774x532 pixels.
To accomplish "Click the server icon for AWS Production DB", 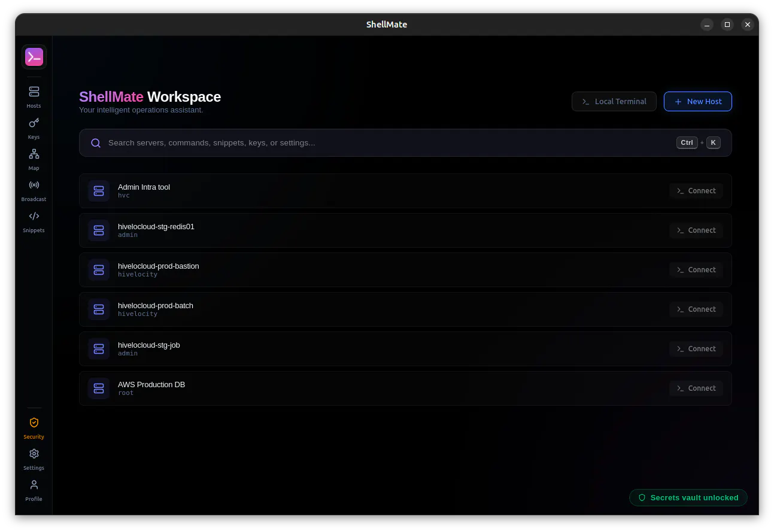I will pyautogui.click(x=99, y=388).
